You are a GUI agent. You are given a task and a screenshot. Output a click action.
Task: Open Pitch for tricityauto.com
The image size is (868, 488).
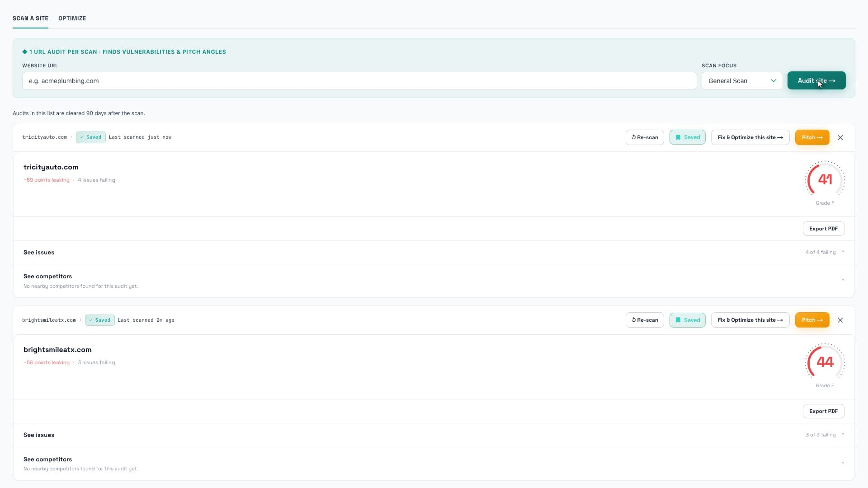[x=812, y=137]
